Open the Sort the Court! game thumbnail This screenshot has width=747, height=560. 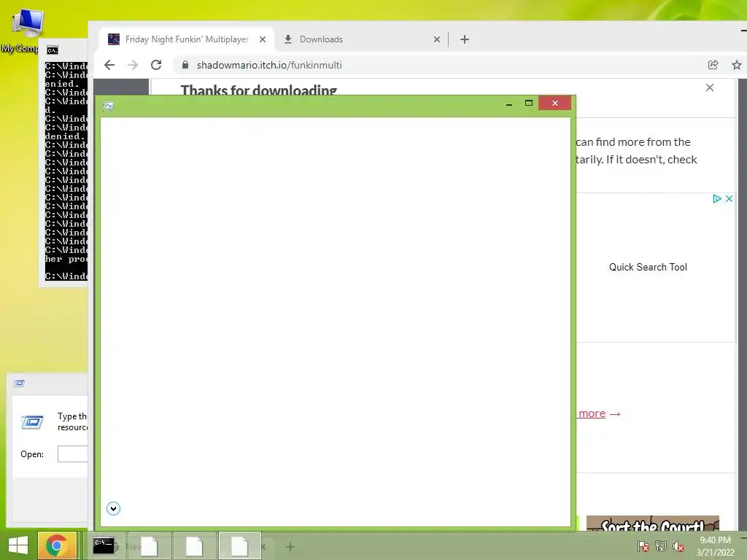[653, 523]
